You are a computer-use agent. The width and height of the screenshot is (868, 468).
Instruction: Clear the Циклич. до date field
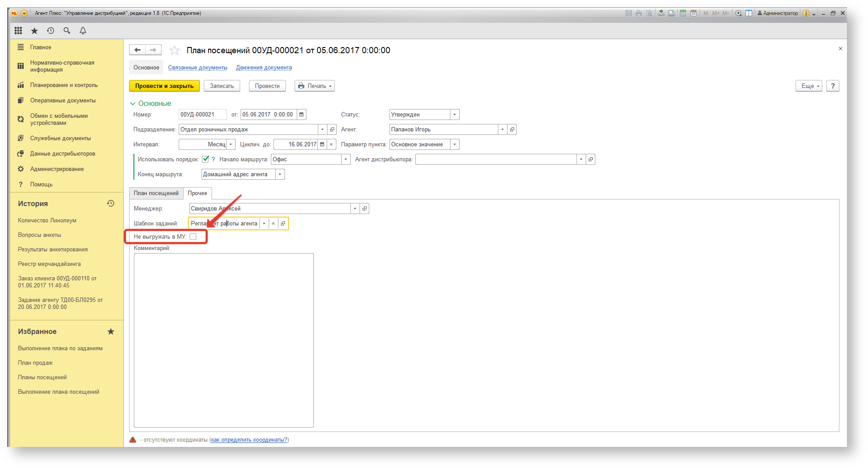(x=331, y=145)
